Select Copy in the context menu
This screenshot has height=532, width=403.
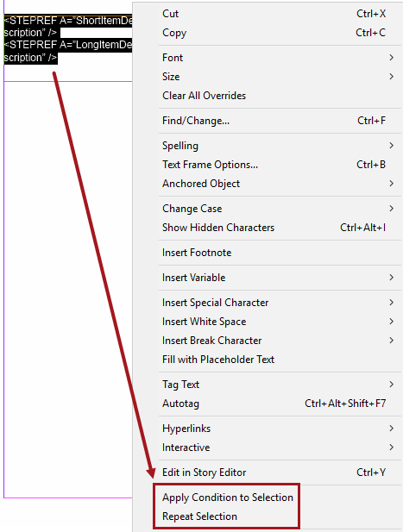coord(267,33)
